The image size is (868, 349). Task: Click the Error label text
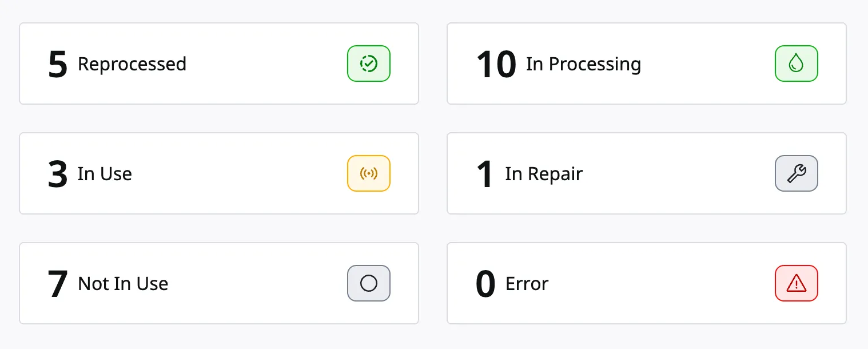tap(527, 284)
